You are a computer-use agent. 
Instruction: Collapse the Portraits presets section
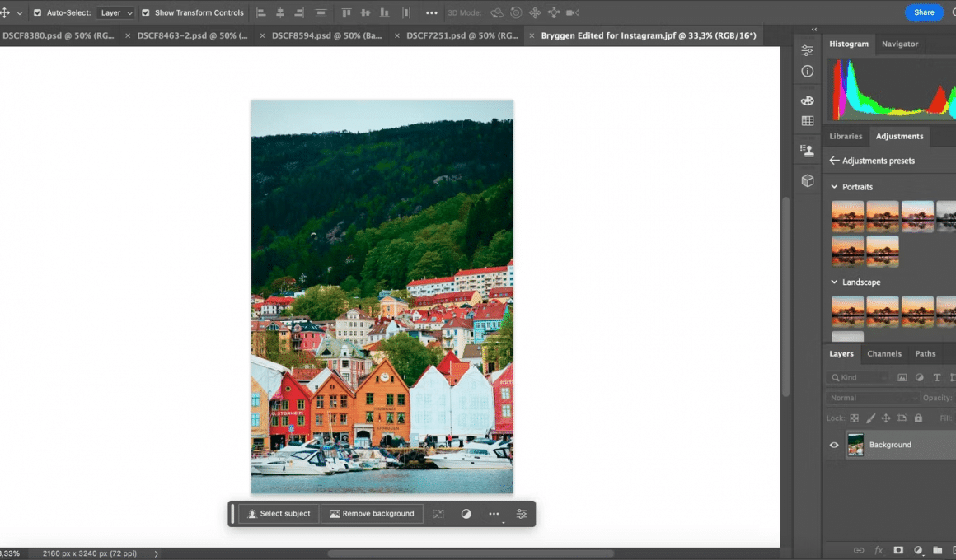click(x=834, y=187)
